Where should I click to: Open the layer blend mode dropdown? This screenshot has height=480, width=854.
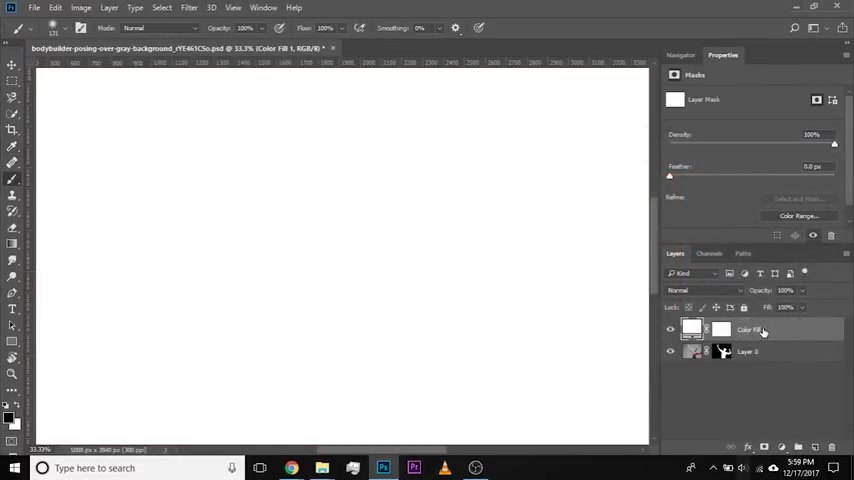point(704,290)
